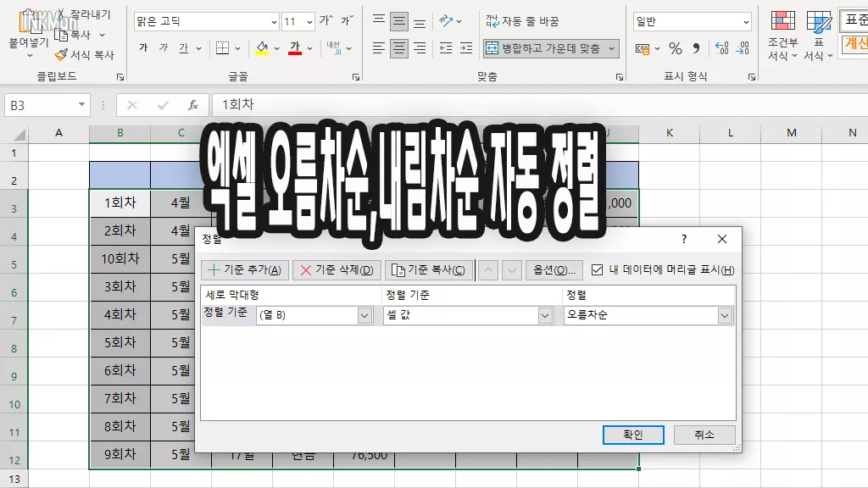Open the Sort On (셀 값) dropdown

point(545,315)
